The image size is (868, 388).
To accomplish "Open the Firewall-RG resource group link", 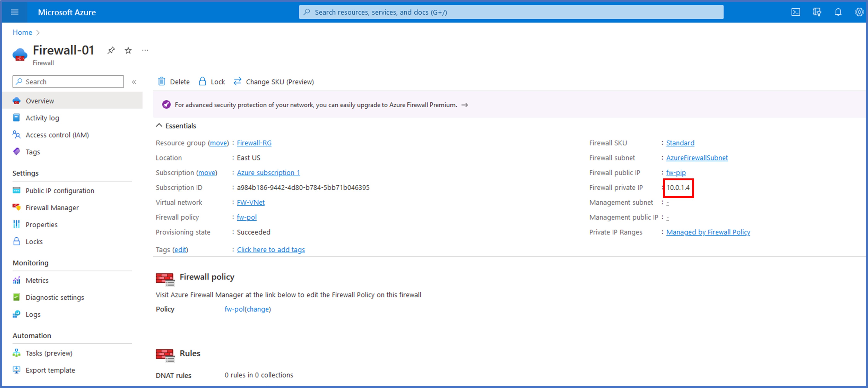I will 254,143.
